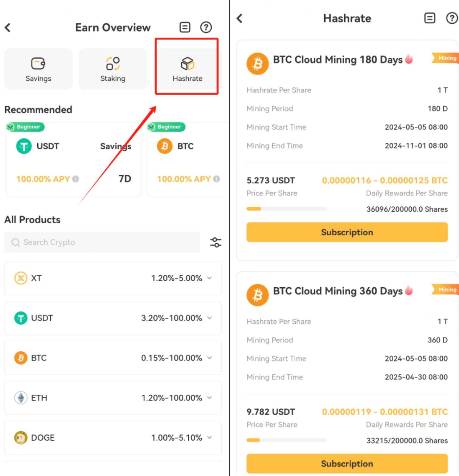
Task: Tap the info icon beside USDT APY
Action: (76, 179)
